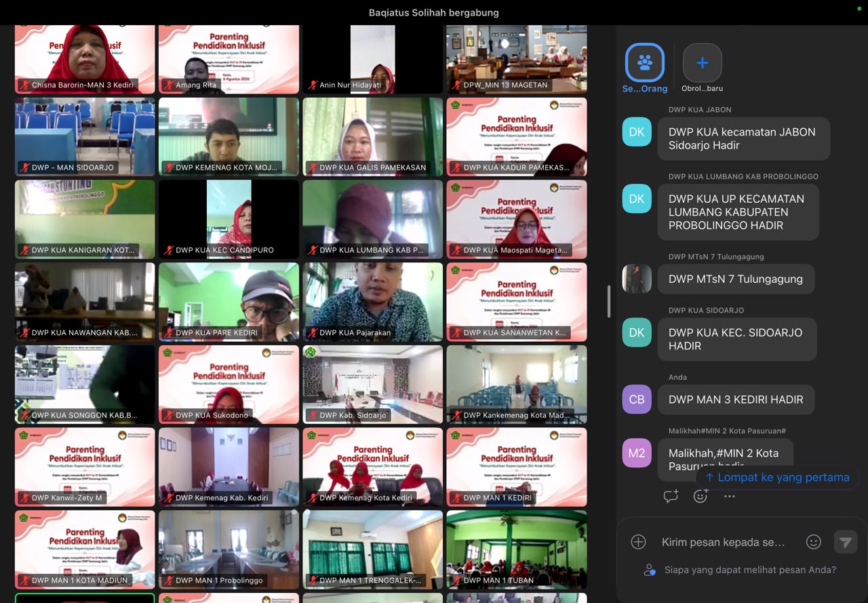This screenshot has height=603, width=868.
Task: Open more options (three dots) for Malikhah's message
Action: 730,497
